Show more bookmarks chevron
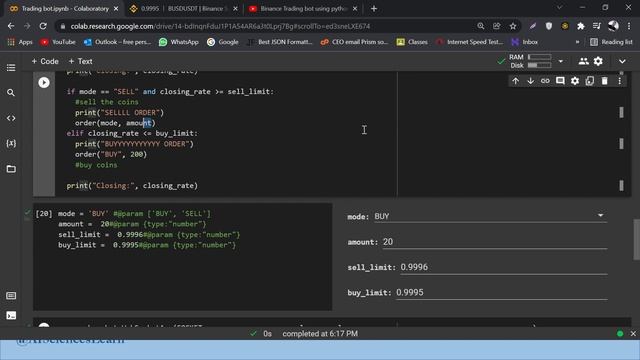This screenshot has height=360, width=640. click(x=577, y=42)
